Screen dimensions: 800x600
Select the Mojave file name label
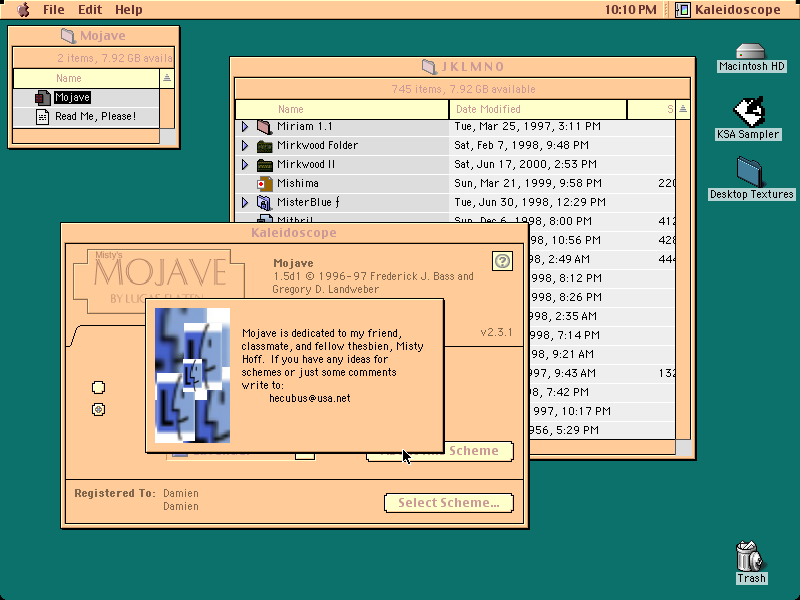tap(72, 97)
